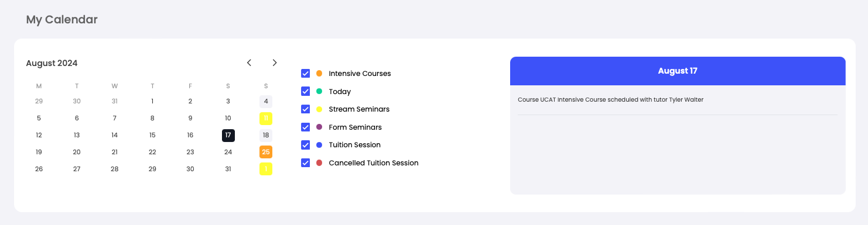Screen dimensions: 868x225
Task: Select yellow-highlighted date 11
Action: point(266,118)
